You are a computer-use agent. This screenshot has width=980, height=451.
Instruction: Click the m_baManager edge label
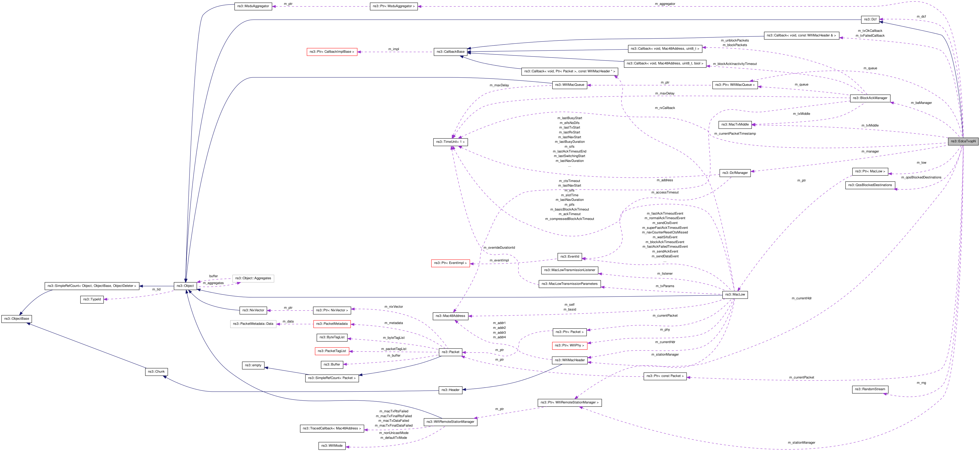(921, 103)
